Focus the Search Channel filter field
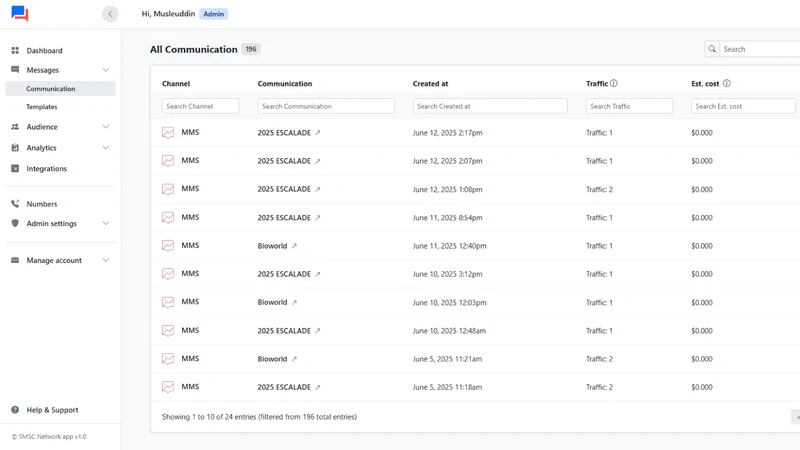Screen dimensions: 800x450 point(201,106)
